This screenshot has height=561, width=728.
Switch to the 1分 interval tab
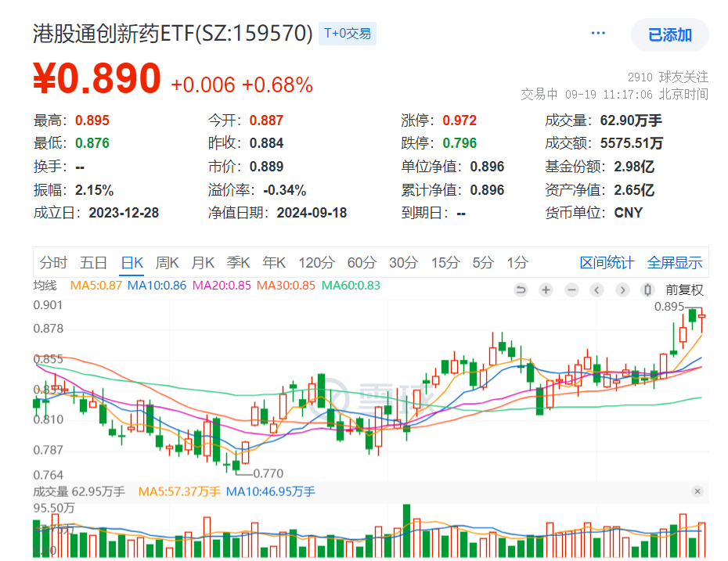517,263
